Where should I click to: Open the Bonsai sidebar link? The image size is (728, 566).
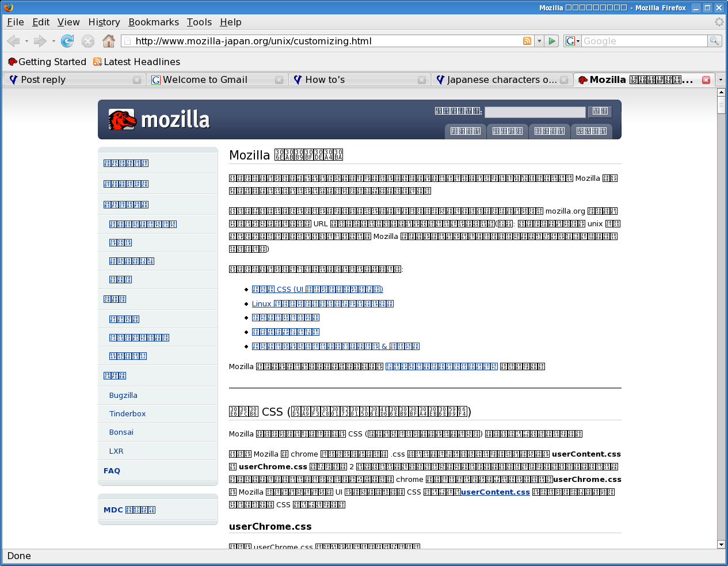[121, 432]
